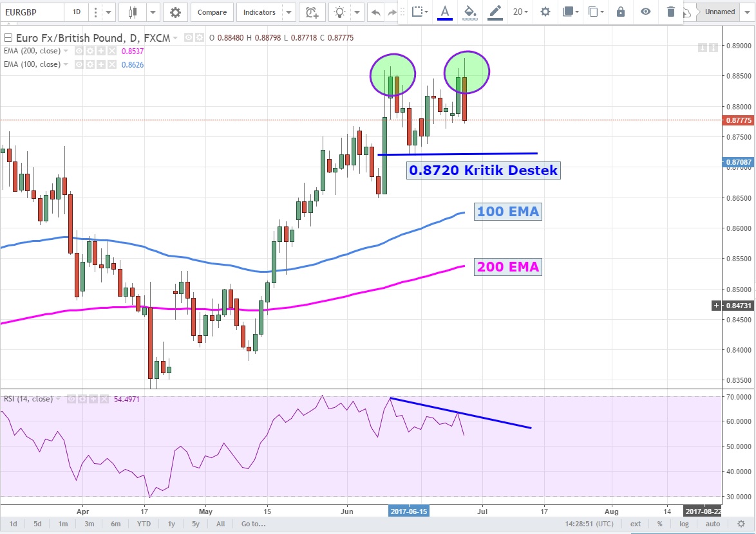The width and height of the screenshot is (756, 534).
Task: Toggle visibility eye of the selected drawing
Action: click(645, 12)
